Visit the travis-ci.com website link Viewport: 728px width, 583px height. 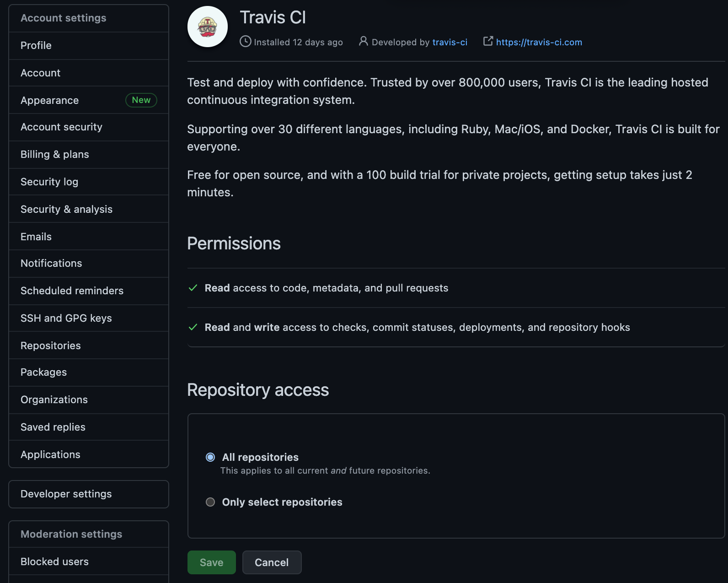coord(539,42)
